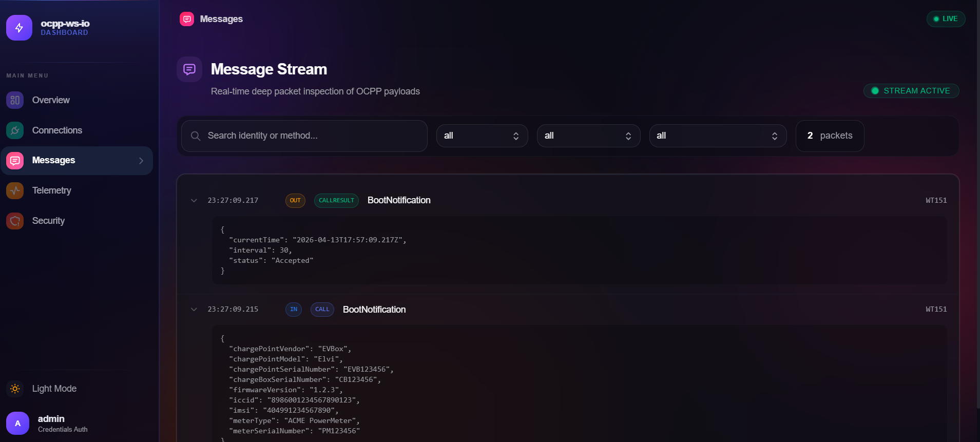Toggle the STREAM ACTIVE indicator

[911, 91]
